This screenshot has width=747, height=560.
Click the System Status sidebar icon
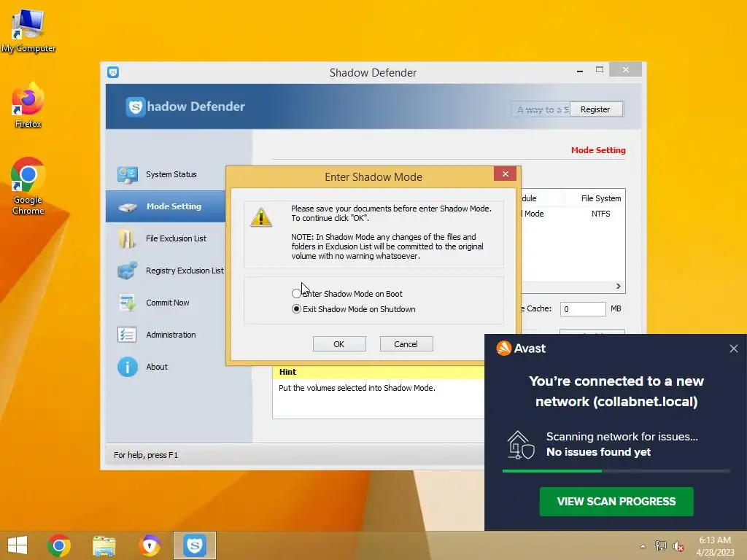tap(128, 175)
